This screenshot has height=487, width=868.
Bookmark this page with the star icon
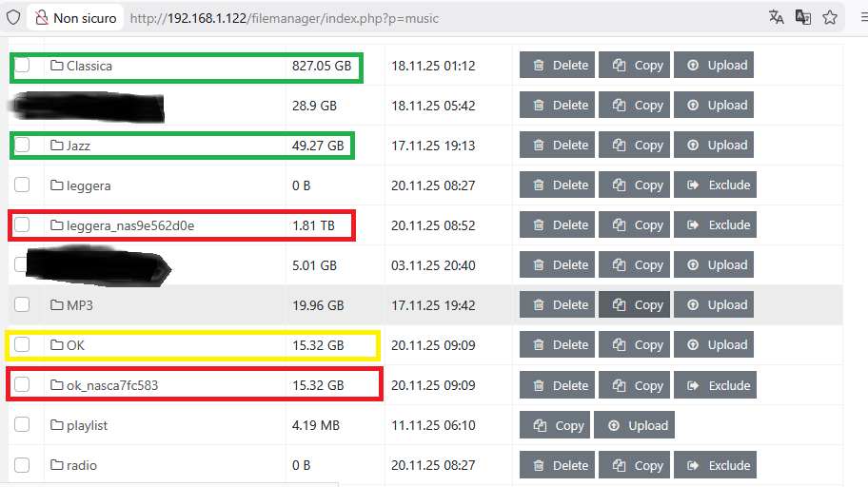point(830,17)
